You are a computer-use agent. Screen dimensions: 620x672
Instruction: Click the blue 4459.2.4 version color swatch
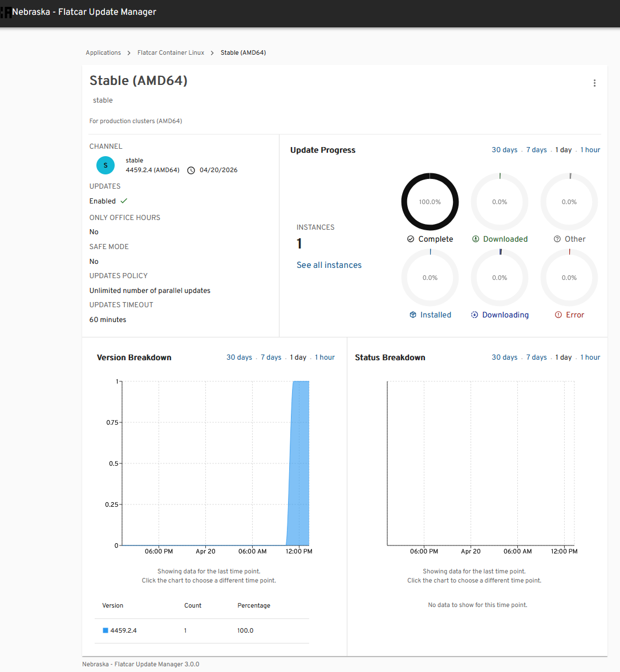point(106,630)
